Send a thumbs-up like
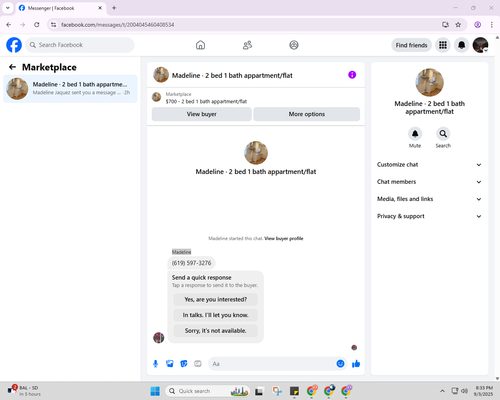The image size is (500, 400). (356, 364)
